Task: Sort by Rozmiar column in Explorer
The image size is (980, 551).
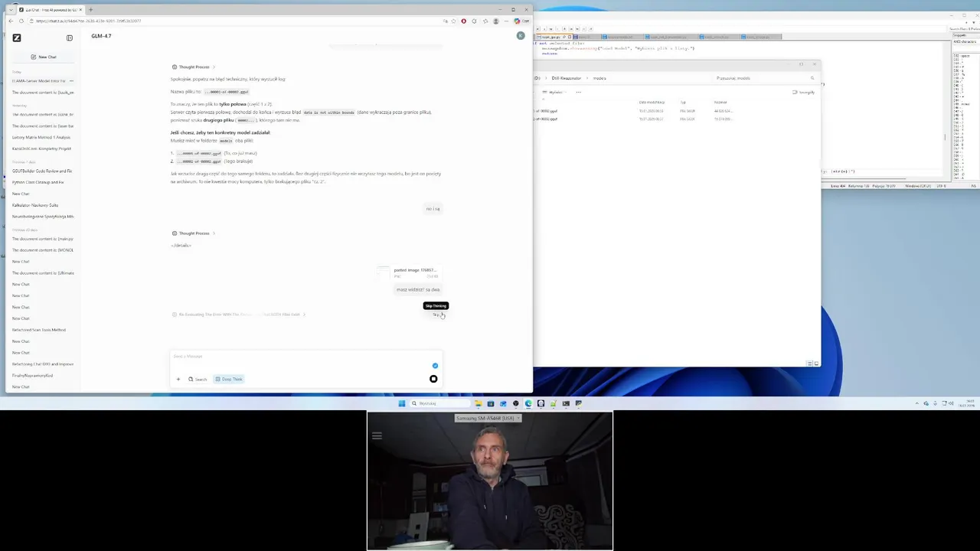Action: (x=720, y=102)
